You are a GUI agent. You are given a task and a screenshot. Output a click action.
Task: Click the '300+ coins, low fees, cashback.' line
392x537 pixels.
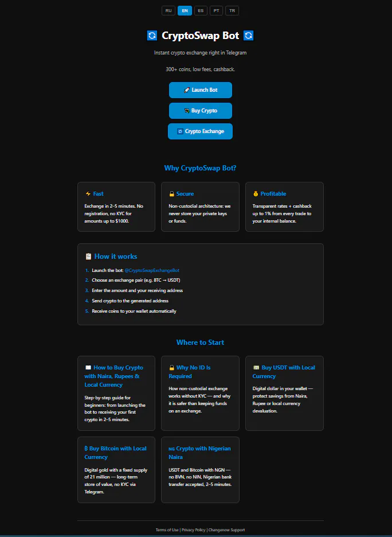point(200,69)
